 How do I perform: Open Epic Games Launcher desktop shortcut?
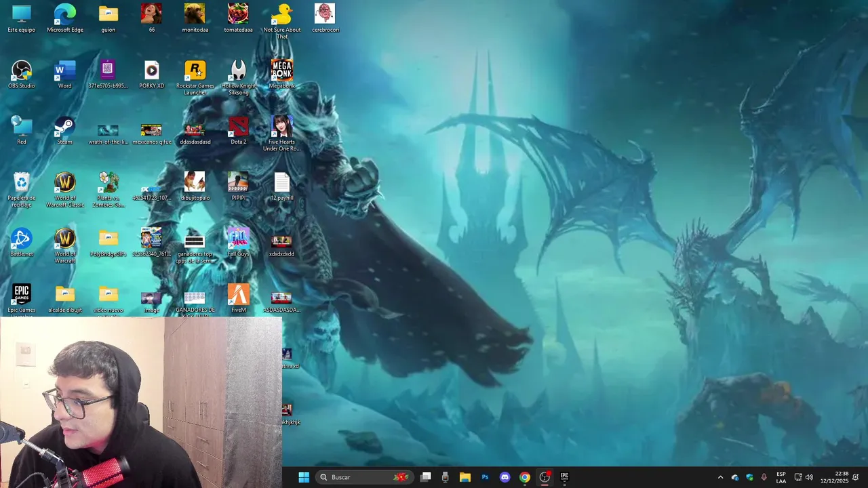[22, 300]
